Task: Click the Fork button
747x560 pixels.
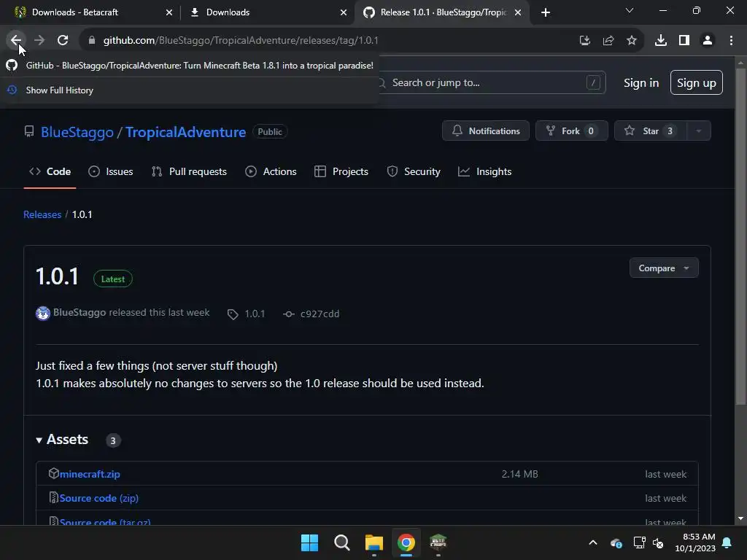Action: (x=572, y=131)
